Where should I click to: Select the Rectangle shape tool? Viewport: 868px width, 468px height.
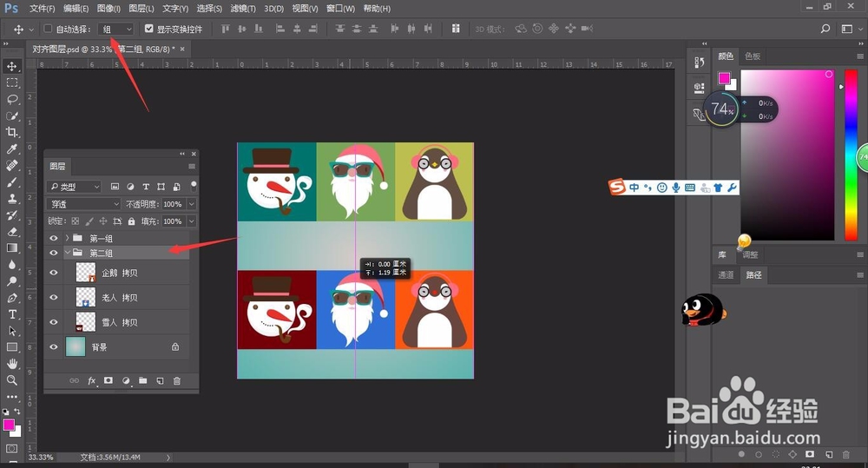tap(11, 347)
